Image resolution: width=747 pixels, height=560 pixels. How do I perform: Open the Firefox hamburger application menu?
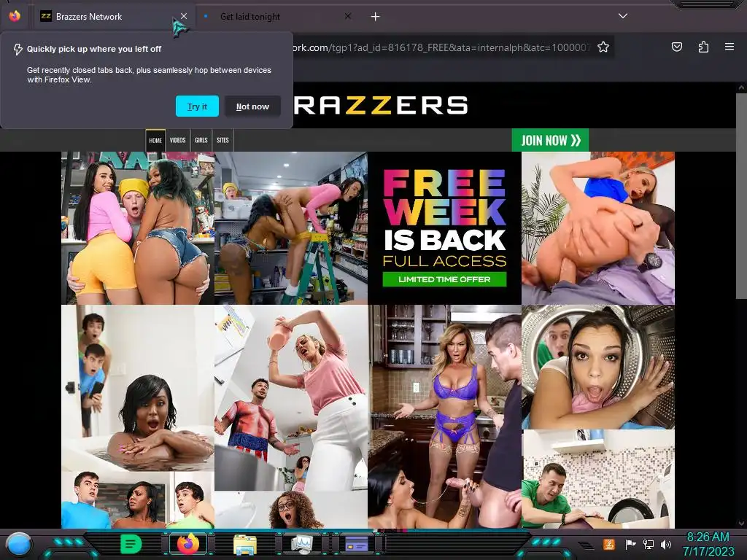[729, 47]
